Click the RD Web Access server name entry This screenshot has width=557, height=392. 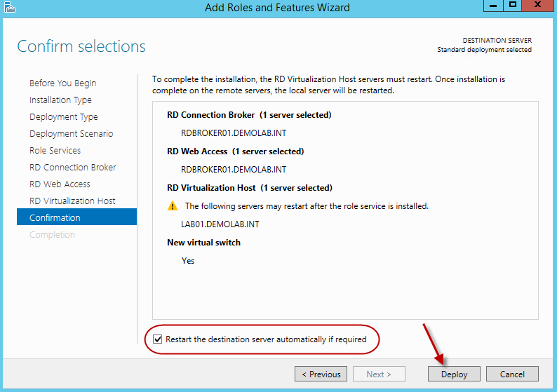pyautogui.click(x=234, y=170)
